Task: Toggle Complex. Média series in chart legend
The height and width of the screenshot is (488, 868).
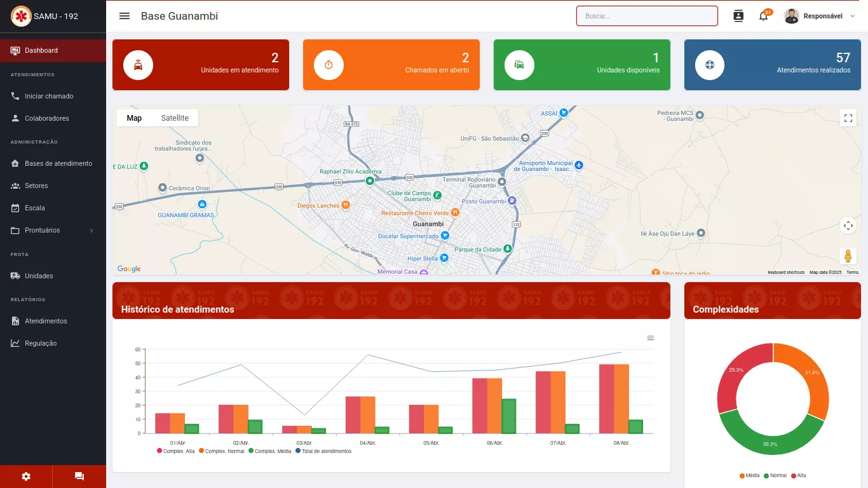Action: [x=269, y=451]
